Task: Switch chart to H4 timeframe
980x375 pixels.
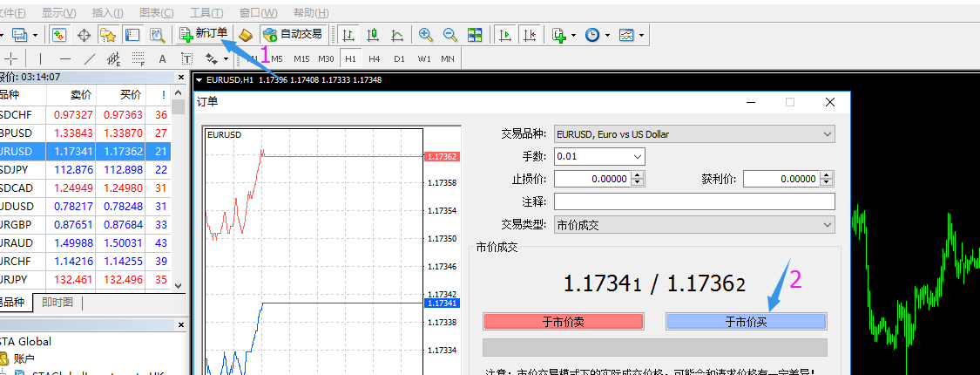Action: point(375,58)
